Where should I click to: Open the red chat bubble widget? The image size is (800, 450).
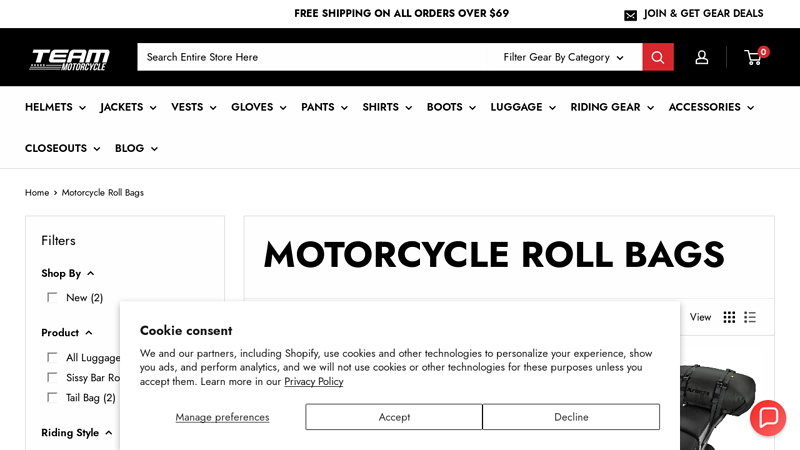click(x=768, y=418)
